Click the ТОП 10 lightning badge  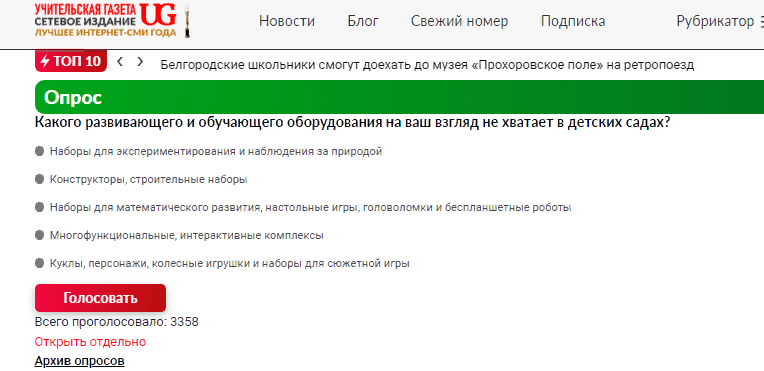[x=71, y=61]
